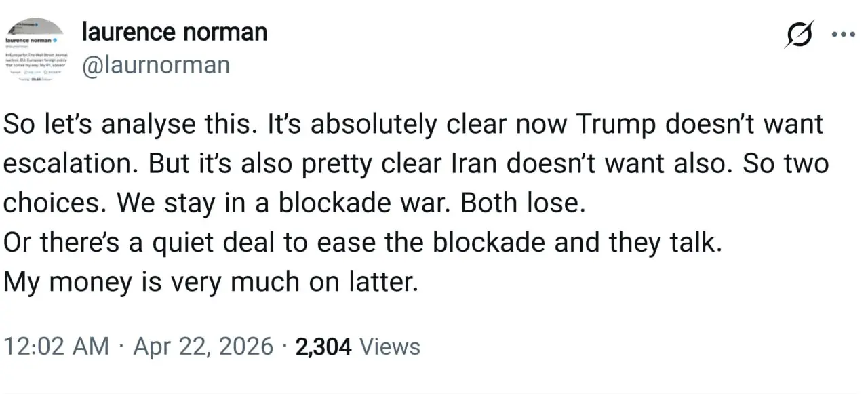Click the Apr 22, 2026 date

[x=203, y=347]
